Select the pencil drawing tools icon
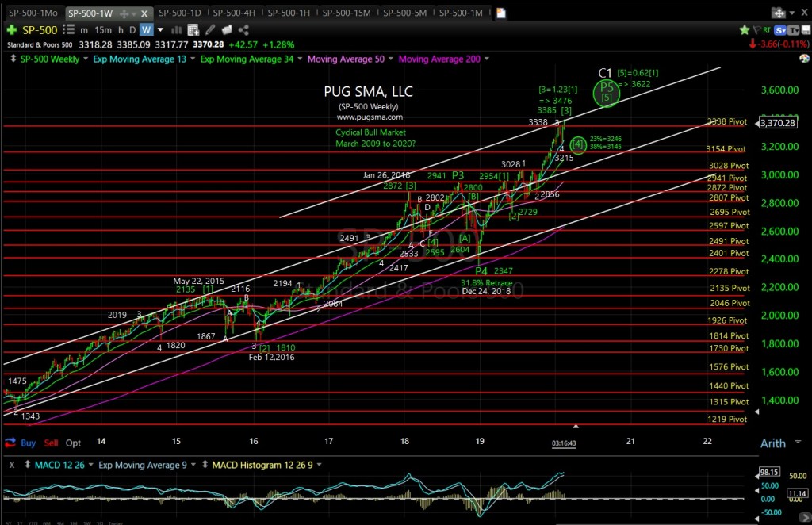Image resolution: width=812 pixels, height=525 pixels. pos(209,30)
